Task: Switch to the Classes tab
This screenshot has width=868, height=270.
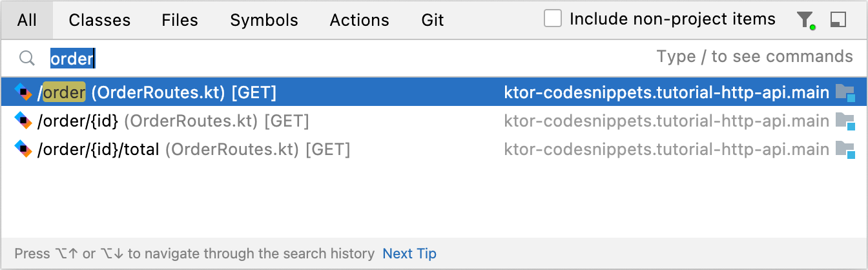Action: pos(99,20)
